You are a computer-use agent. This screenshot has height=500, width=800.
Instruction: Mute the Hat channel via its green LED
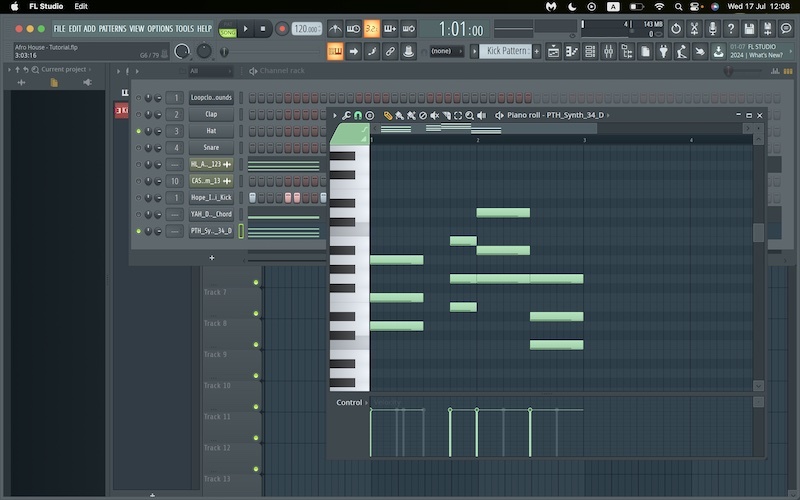pos(138,131)
